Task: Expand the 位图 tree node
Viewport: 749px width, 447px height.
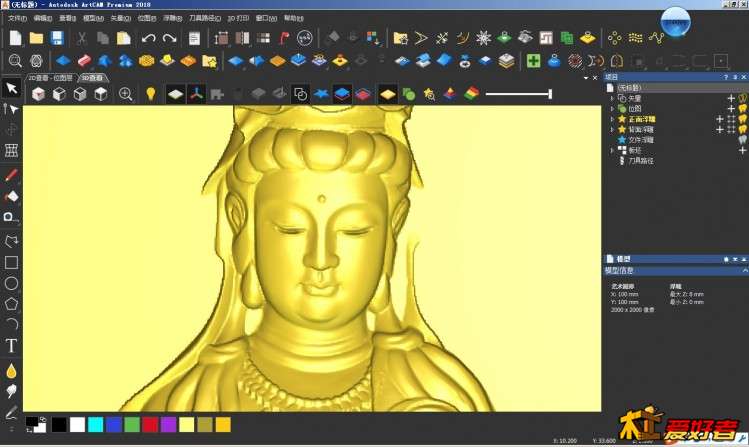Action: (612, 108)
